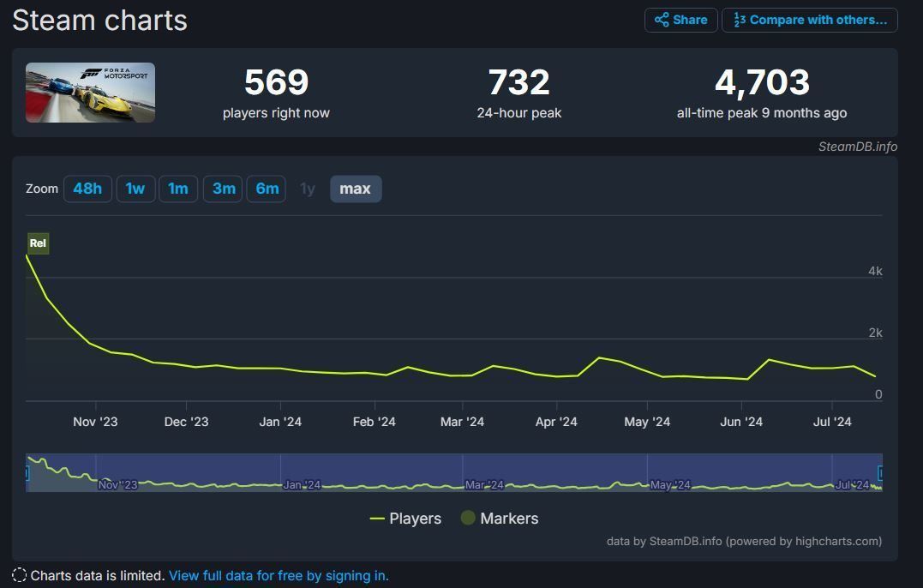This screenshot has width=923, height=588.
Task: Click the Steam charts heading
Action: point(100,20)
